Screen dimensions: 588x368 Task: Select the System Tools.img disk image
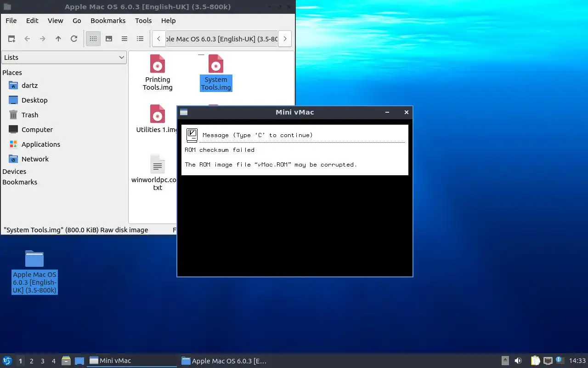(x=216, y=73)
